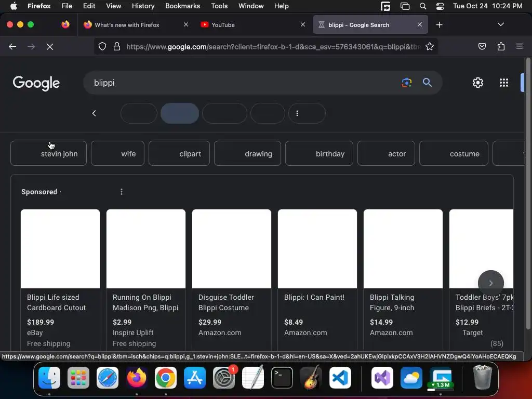Open the Bookmarks menu
Viewport: 532px width, 399px height.
[x=182, y=6]
